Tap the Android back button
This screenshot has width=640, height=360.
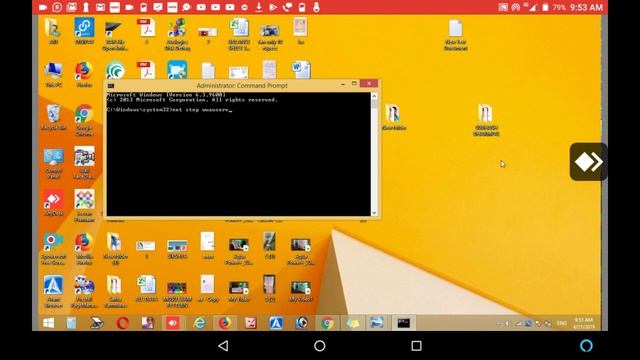click(x=223, y=346)
